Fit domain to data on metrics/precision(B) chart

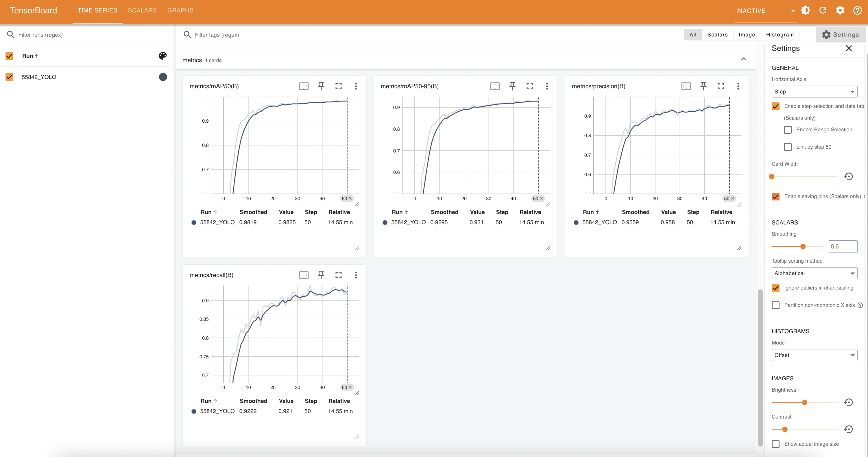click(x=686, y=86)
